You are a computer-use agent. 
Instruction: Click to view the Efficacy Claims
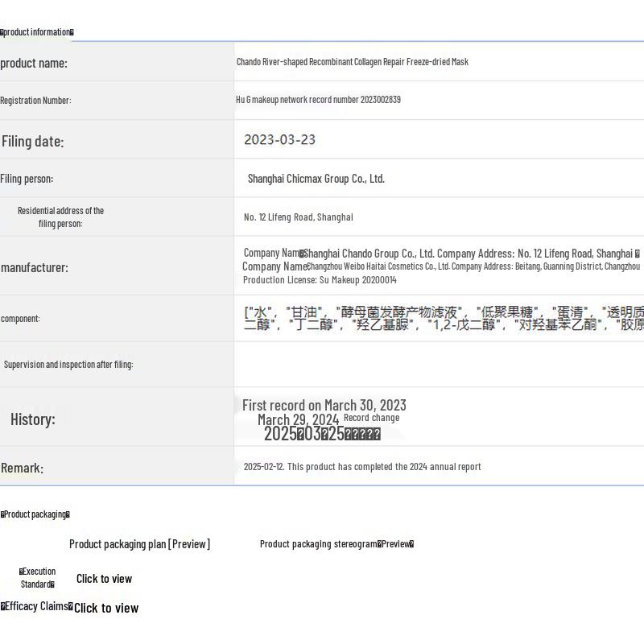pos(105,608)
